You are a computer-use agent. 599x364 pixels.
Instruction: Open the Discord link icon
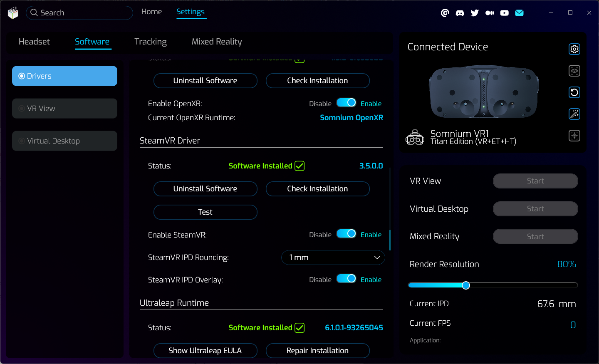460,13
